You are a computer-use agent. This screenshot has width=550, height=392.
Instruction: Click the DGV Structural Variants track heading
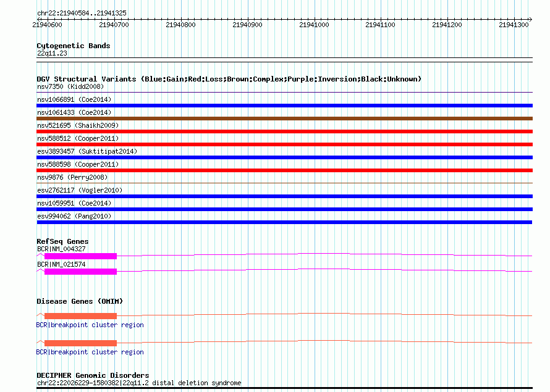229,79
